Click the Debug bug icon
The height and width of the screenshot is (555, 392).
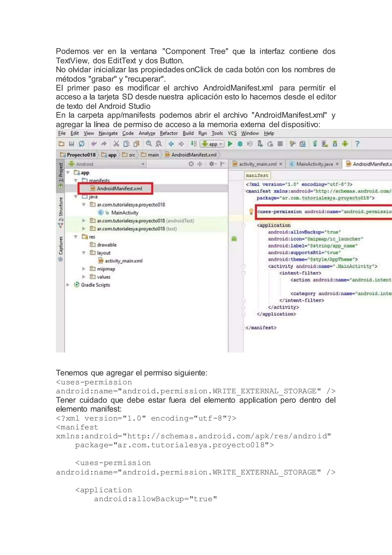point(240,144)
